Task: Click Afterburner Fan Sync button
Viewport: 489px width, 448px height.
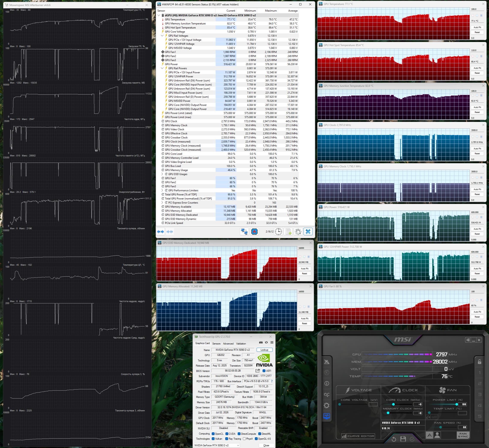Action: (463, 435)
